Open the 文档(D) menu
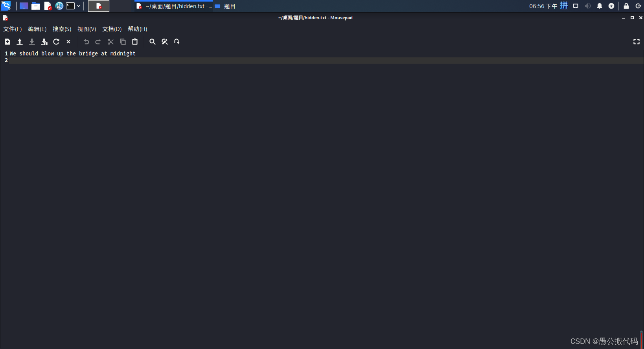Image resolution: width=644 pixels, height=349 pixels. coord(112,29)
